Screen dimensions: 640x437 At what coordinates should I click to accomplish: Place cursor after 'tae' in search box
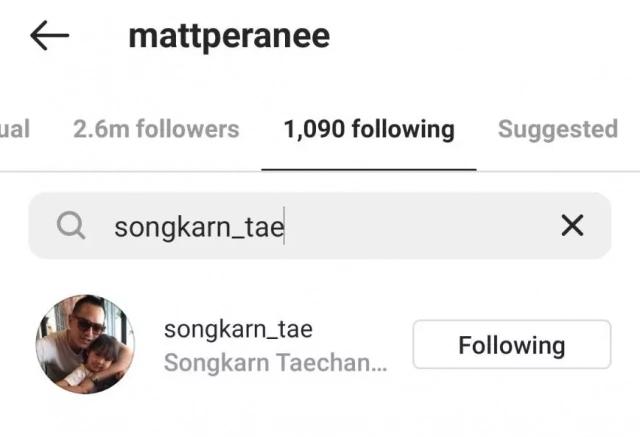284,226
